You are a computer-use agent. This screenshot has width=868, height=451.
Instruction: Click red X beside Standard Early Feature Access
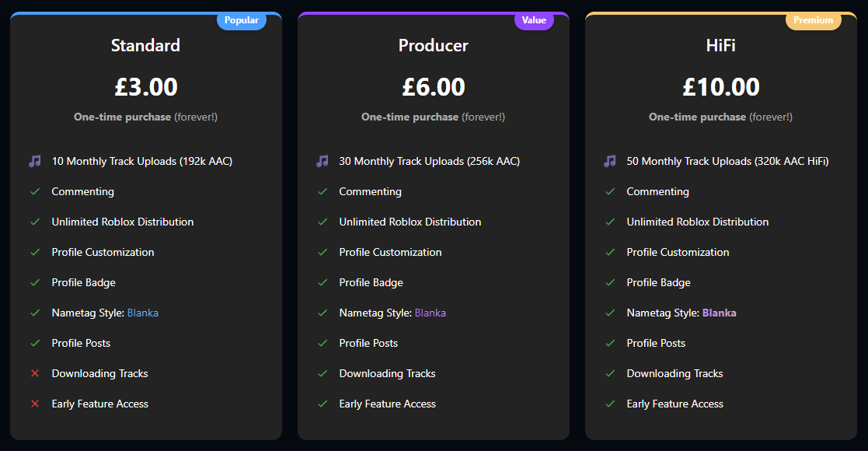coord(34,404)
